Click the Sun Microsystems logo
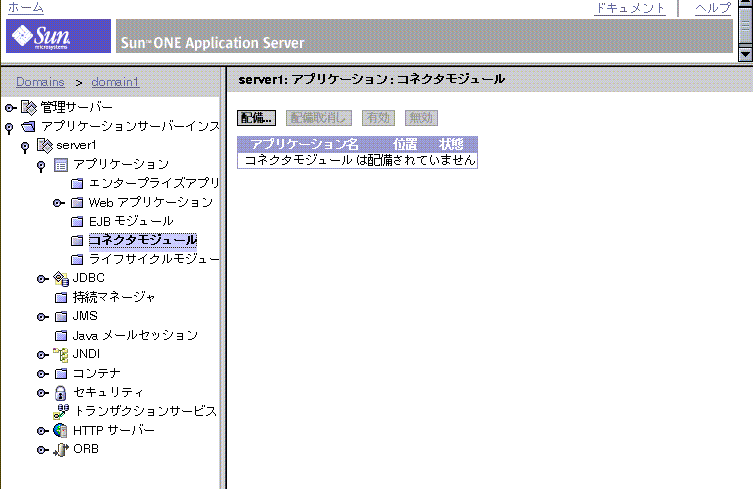 point(59,36)
